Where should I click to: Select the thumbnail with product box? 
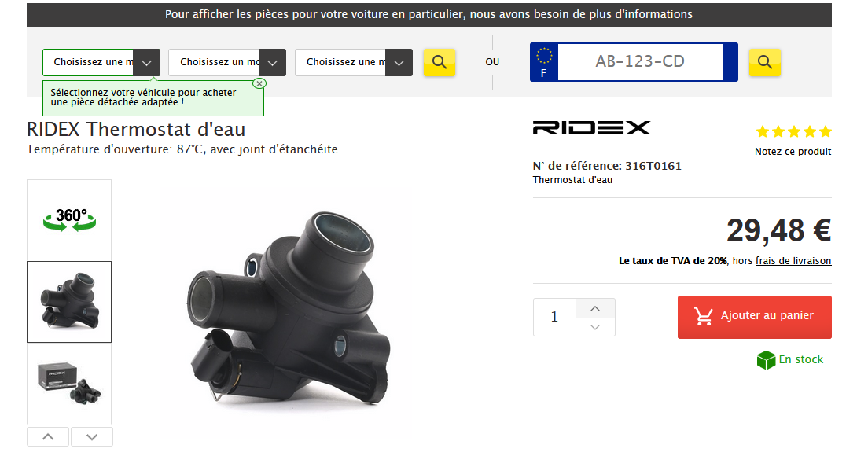click(x=69, y=384)
